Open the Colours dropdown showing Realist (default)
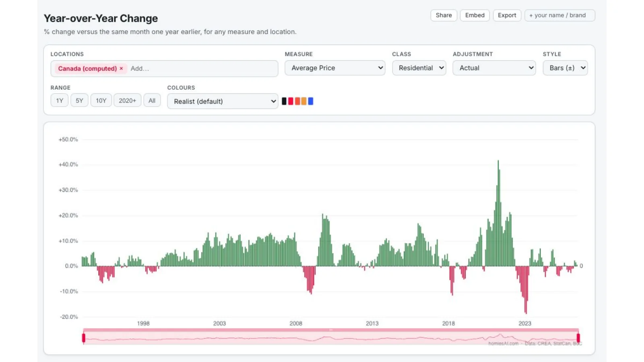This screenshot has width=644, height=362. tap(223, 101)
